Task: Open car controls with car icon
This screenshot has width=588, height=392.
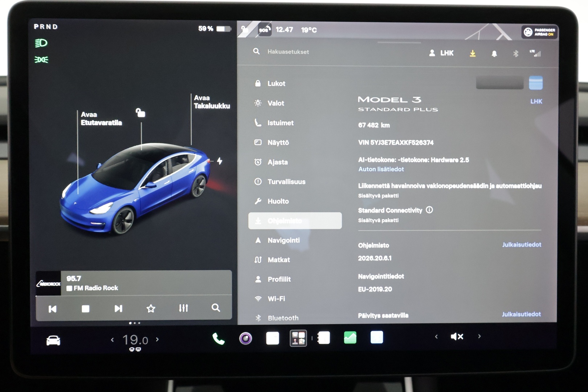Action: pos(53,340)
